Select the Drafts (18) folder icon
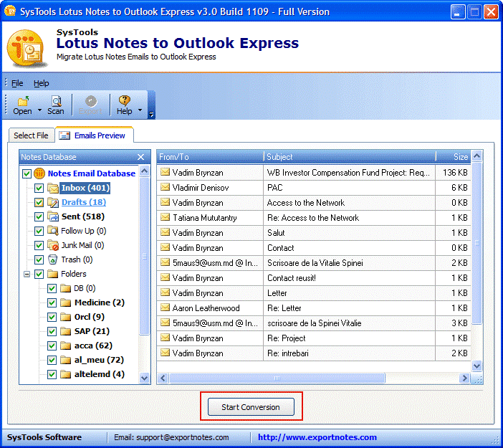The image size is (503, 448). click(x=53, y=202)
